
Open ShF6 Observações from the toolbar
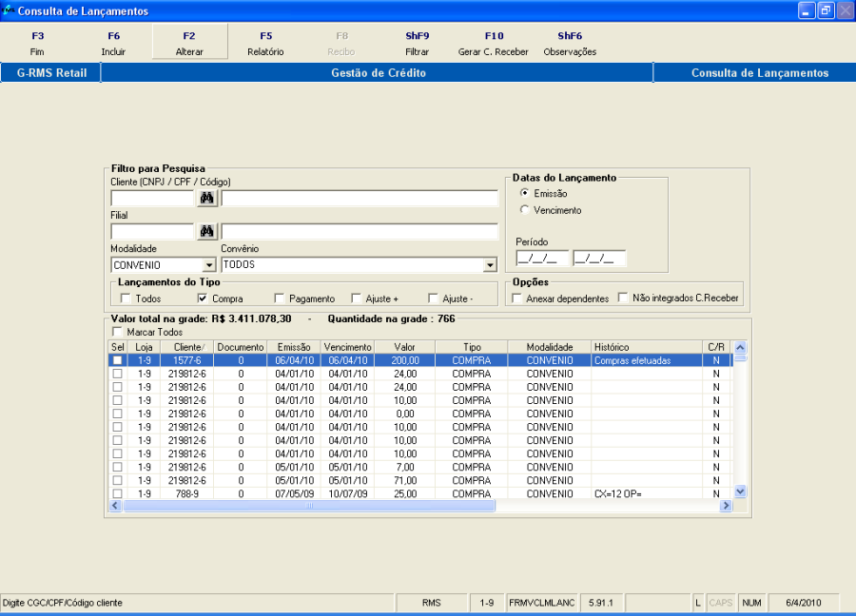(x=570, y=43)
